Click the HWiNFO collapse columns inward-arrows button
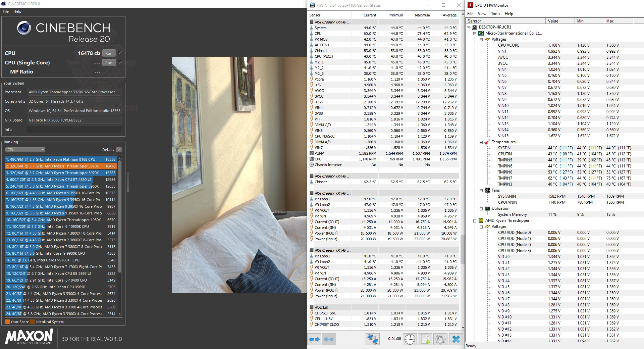The width and height of the screenshot is (644, 349). click(x=328, y=339)
